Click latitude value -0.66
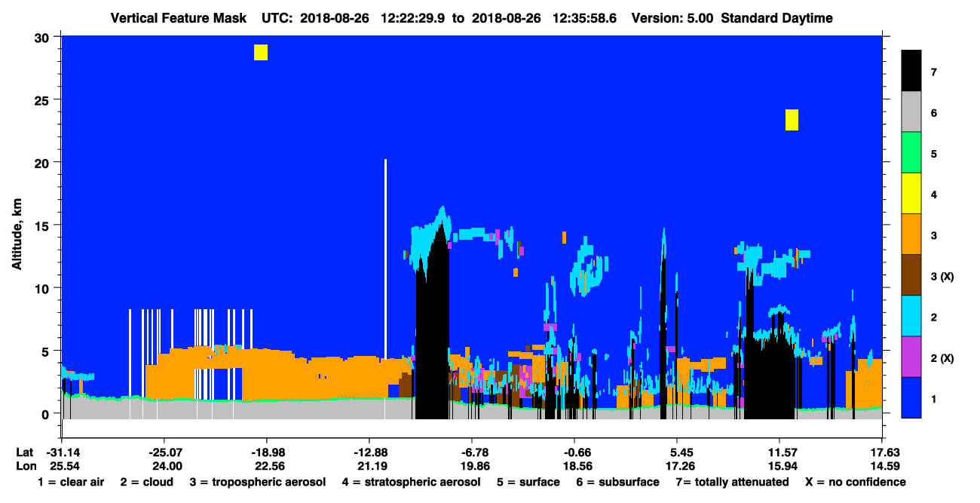 tap(574, 452)
